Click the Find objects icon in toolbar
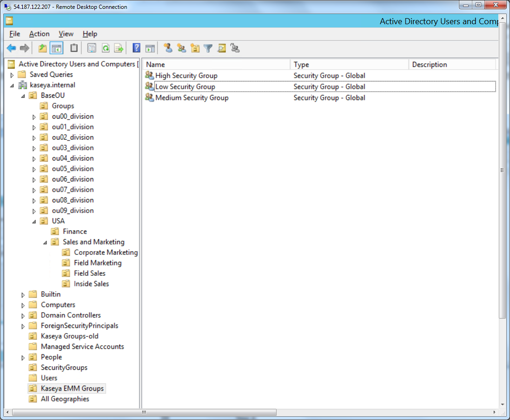The width and height of the screenshot is (510, 420). (x=222, y=48)
